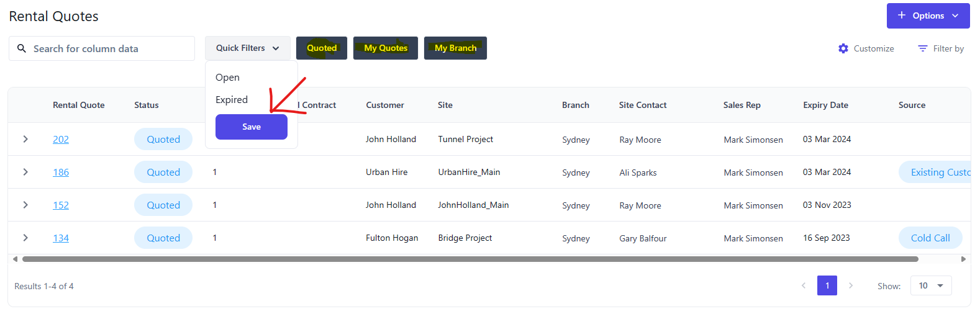Select the Expired quick filter option
Viewport: 980px width, 314px height.
pos(232,100)
